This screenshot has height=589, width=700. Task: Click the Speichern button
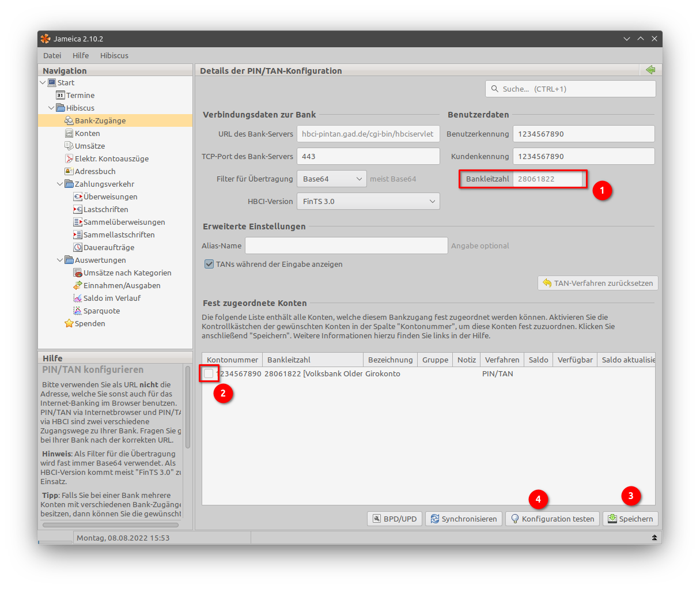coord(630,519)
